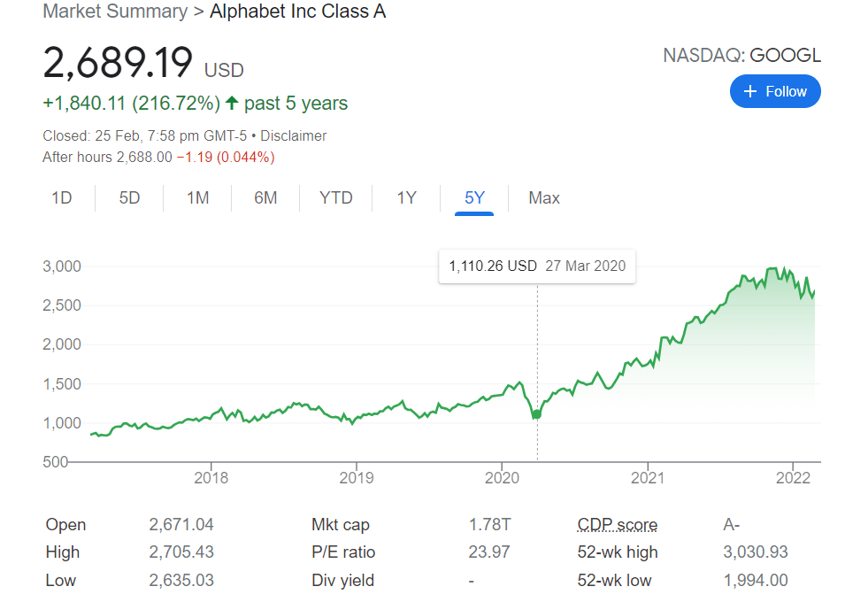Switch to the 5D chart range

tap(130, 197)
